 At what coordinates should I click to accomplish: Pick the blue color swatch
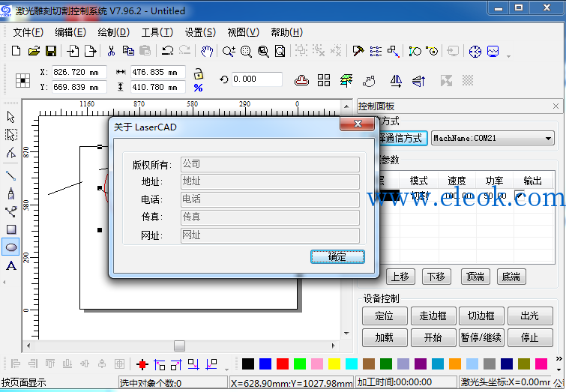265,364
